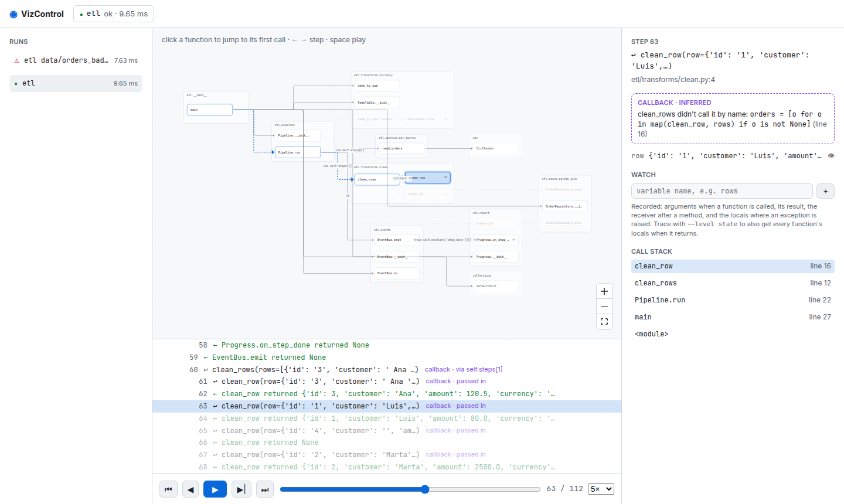Click the EventBus.on graph node
The image size is (844, 504).
click(397, 273)
